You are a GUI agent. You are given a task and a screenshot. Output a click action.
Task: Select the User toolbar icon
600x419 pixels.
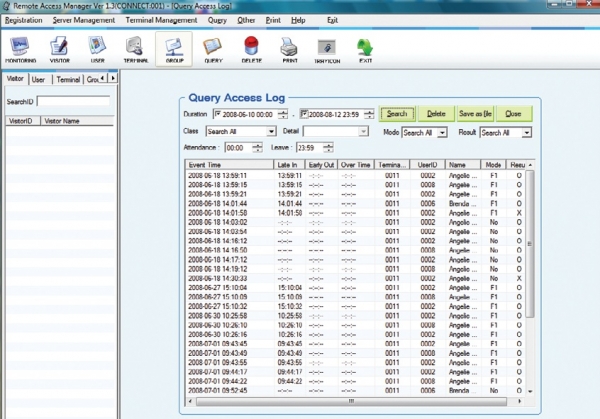(x=96, y=47)
